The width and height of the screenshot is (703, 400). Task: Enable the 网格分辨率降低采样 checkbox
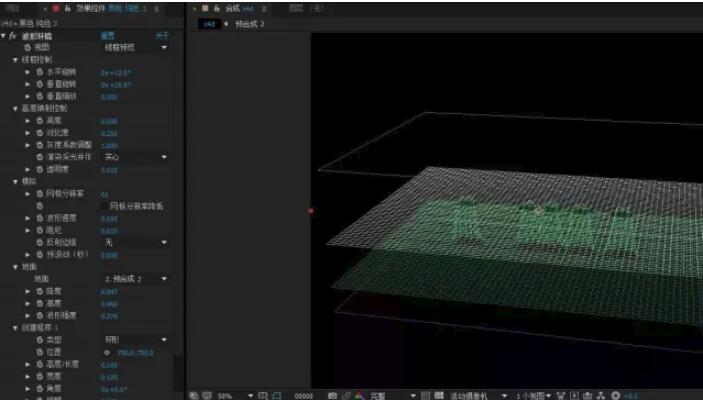click(x=104, y=206)
